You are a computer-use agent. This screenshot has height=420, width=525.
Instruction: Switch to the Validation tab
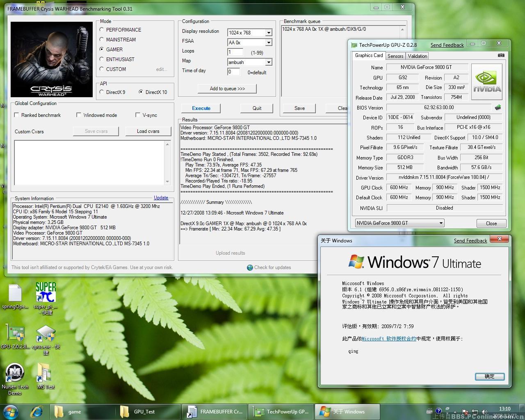(418, 56)
